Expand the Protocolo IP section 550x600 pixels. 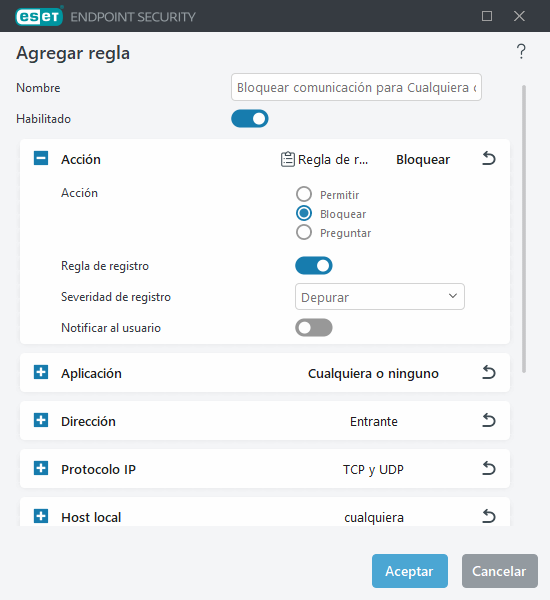(41, 468)
